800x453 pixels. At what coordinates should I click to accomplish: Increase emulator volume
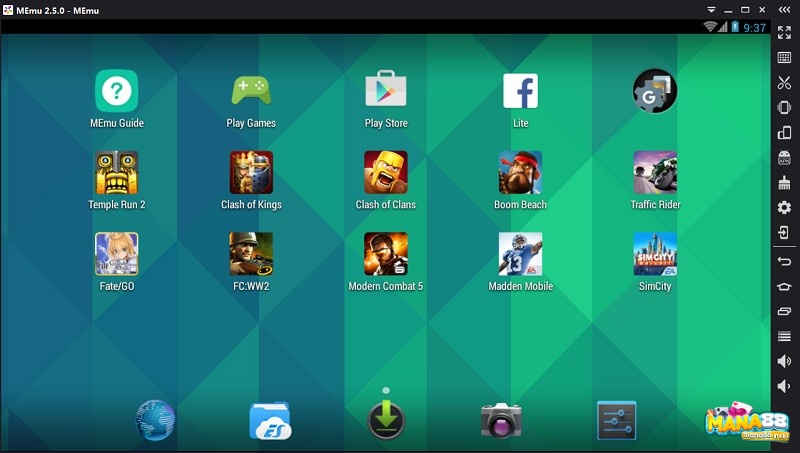(x=784, y=361)
